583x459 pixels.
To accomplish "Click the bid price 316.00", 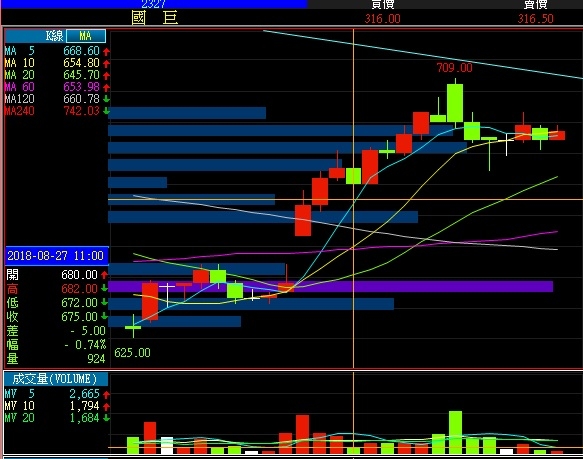I will (383, 19).
